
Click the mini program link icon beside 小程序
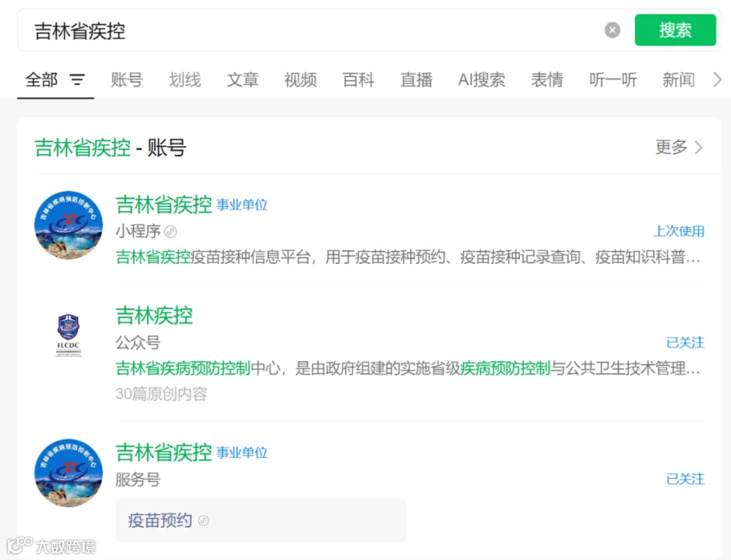[x=171, y=231]
